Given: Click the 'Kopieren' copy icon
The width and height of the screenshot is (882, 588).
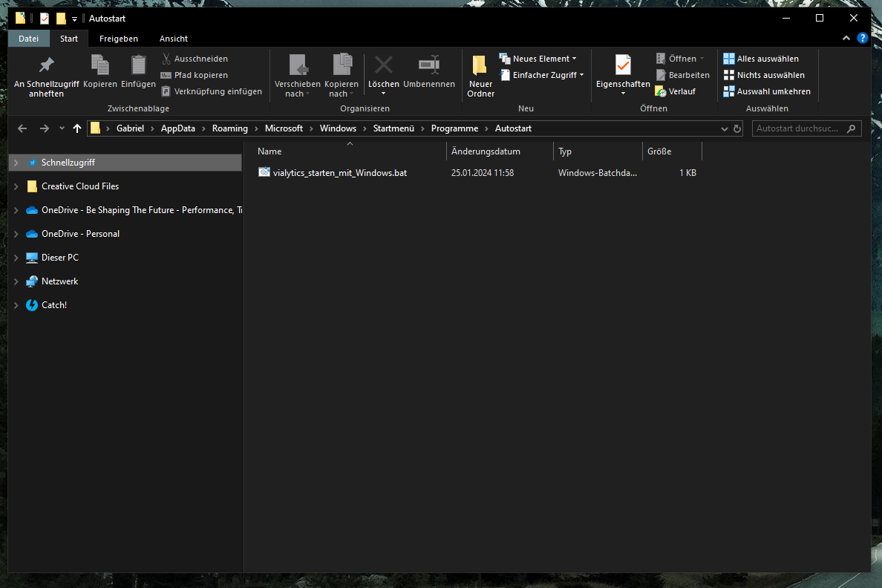Looking at the screenshot, I should [99, 67].
